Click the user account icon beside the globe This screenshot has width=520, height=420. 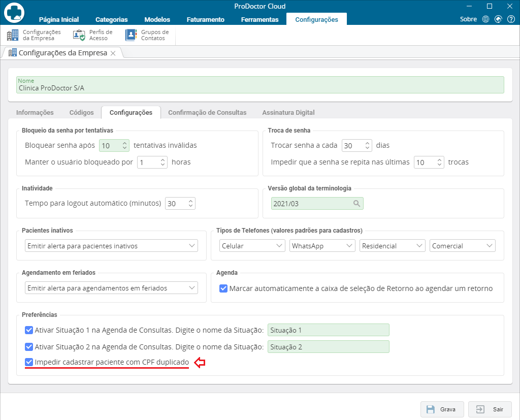coord(498,19)
